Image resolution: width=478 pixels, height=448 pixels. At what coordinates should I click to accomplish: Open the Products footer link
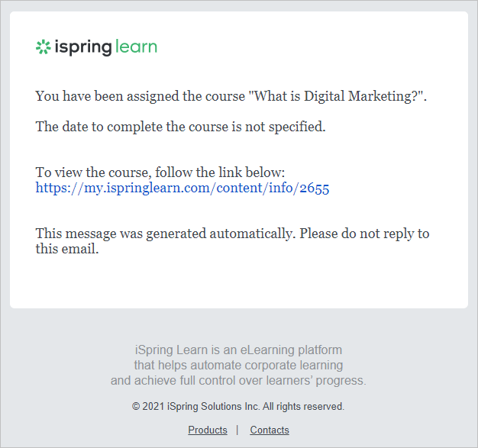pyautogui.click(x=208, y=430)
